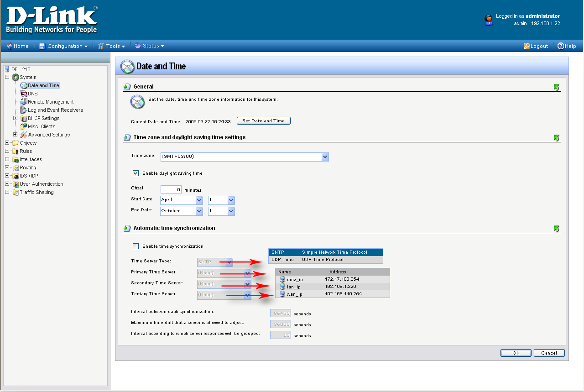Confirm changes with the OK button
The image size is (584, 392).
point(516,353)
